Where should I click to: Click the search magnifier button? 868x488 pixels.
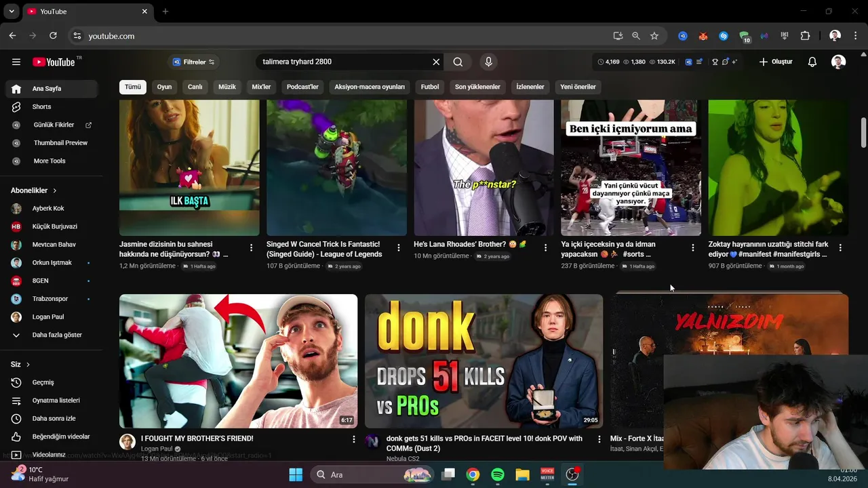[458, 62]
